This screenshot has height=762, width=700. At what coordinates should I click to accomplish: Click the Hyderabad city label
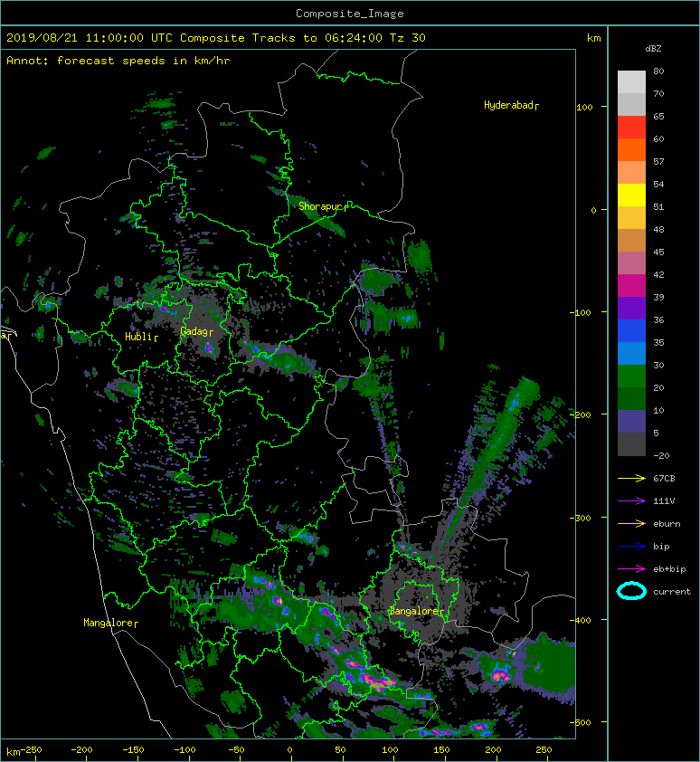(508, 105)
